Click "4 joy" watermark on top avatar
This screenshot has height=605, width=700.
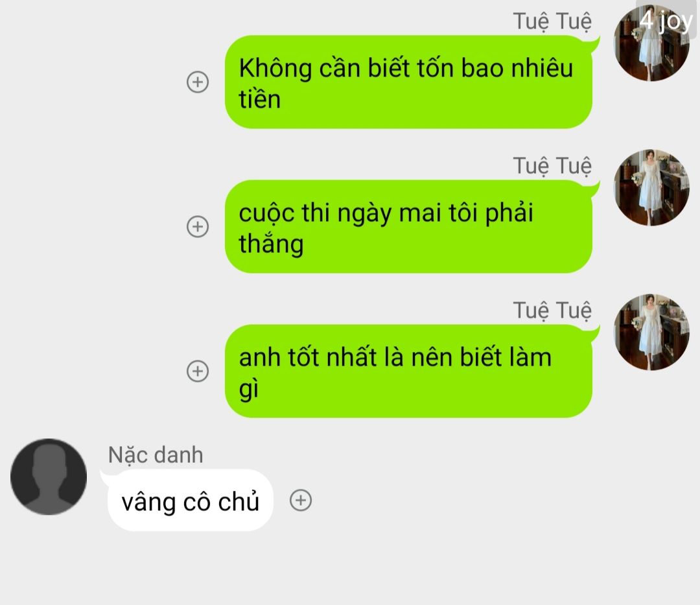point(666,21)
